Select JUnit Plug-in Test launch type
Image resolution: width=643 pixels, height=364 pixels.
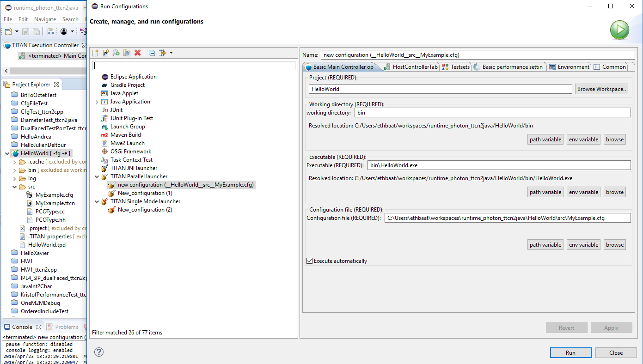pyautogui.click(x=127, y=118)
